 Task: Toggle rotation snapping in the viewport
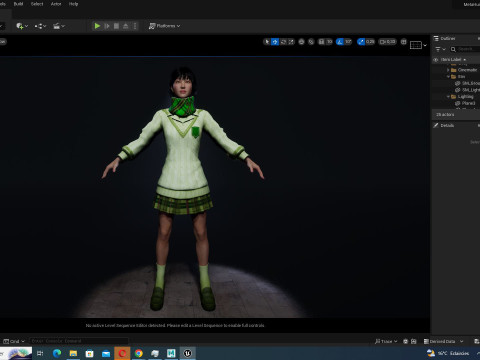pyautogui.click(x=340, y=42)
